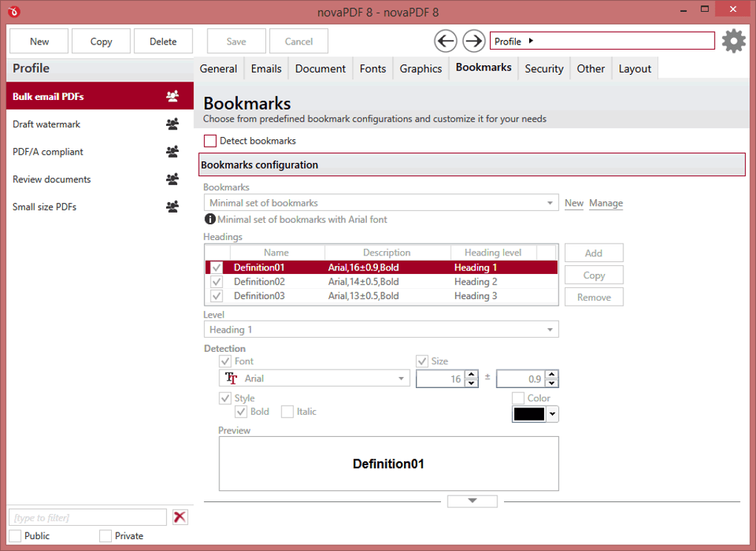This screenshot has height=551, width=756.
Task: Click the Manage bookmarks link
Action: pos(606,203)
